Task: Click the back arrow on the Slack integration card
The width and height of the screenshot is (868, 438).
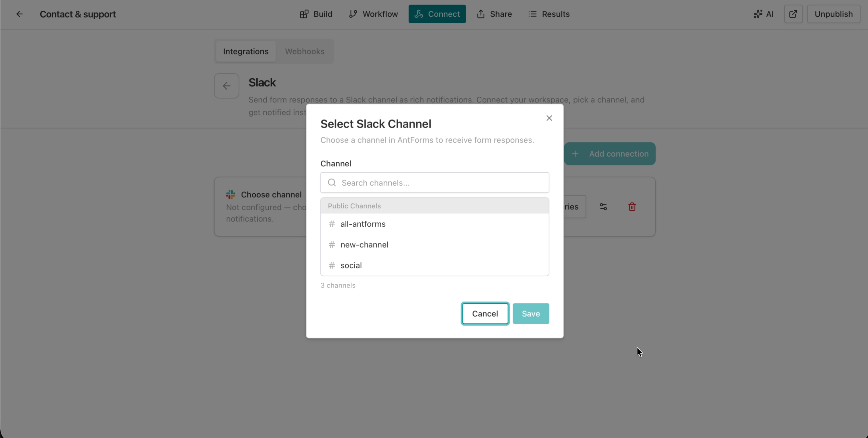Action: 226,86
